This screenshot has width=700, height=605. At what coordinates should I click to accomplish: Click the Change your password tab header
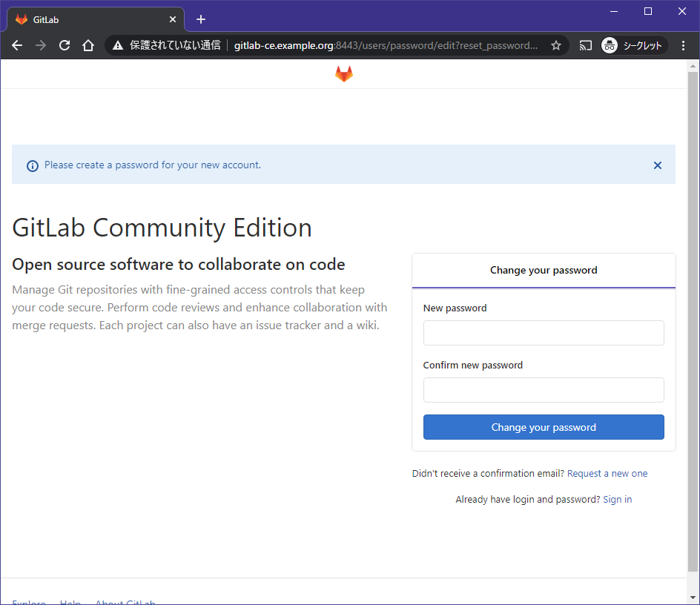tap(544, 270)
